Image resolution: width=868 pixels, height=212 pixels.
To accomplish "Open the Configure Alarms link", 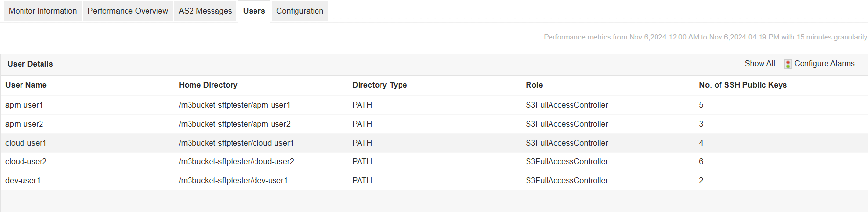I will pyautogui.click(x=824, y=64).
